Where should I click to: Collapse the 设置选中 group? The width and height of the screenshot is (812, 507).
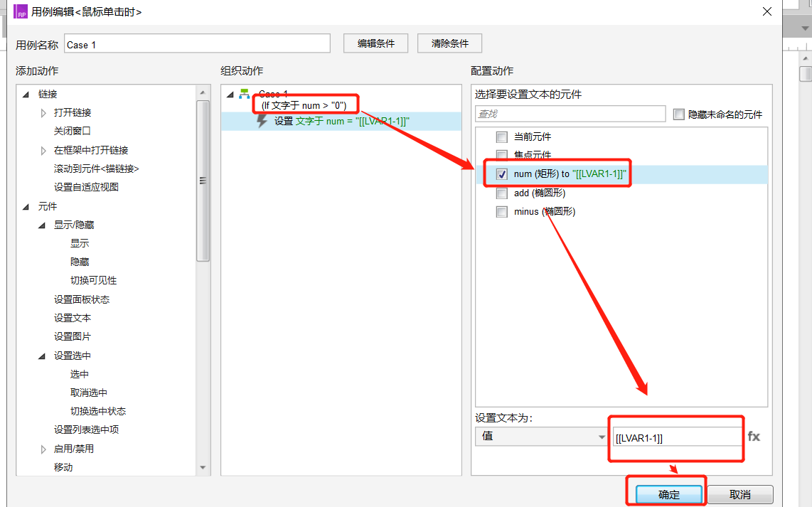click(42, 356)
